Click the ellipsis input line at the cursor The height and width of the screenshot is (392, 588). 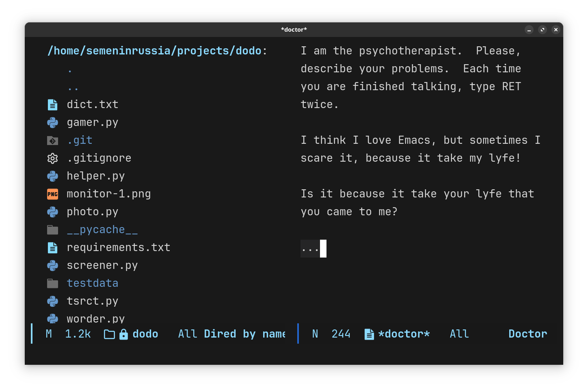tap(313, 249)
